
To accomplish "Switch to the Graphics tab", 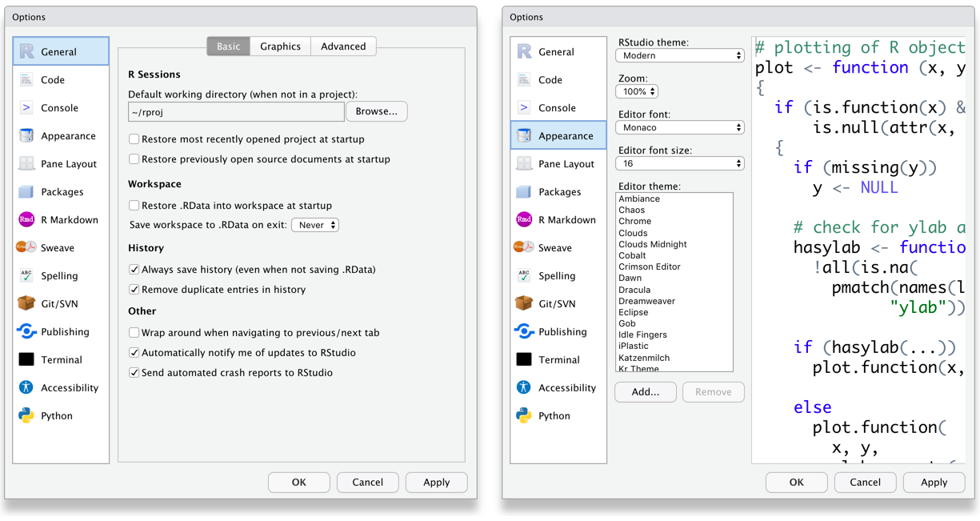I will point(281,46).
